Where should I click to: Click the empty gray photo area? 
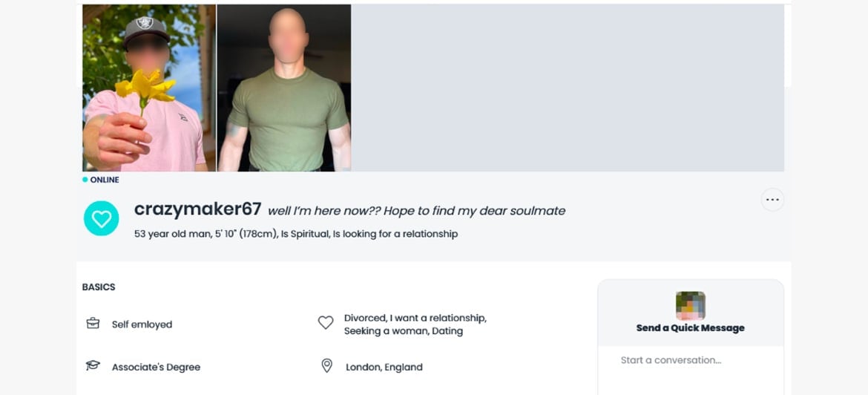tap(567, 88)
